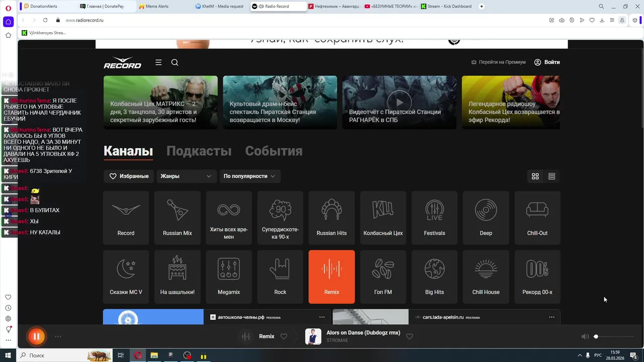Click the Stromae track cover thumbnail
Image resolution: width=644 pixels, height=362 pixels.
313,336
